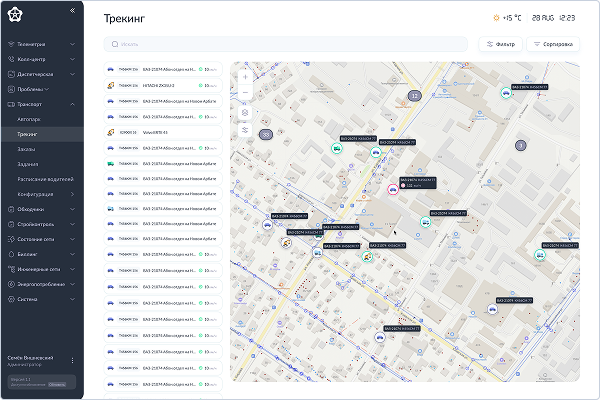Expand the Конфигурация submenu arrow
This screenshot has width=600, height=400.
click(72, 194)
